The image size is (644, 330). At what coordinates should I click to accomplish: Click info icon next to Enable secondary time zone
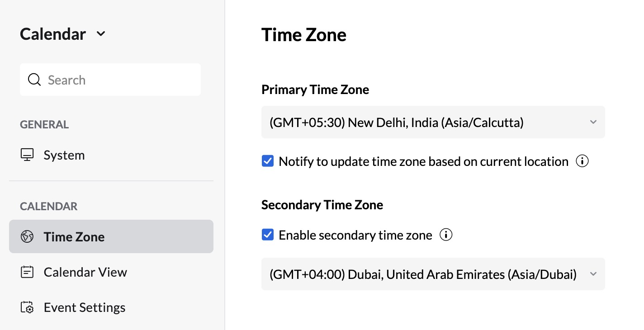[446, 235]
